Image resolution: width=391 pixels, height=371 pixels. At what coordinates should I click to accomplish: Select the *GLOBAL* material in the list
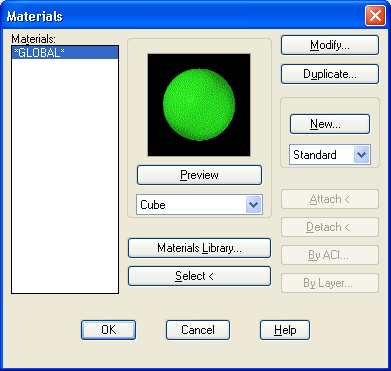[x=65, y=53]
